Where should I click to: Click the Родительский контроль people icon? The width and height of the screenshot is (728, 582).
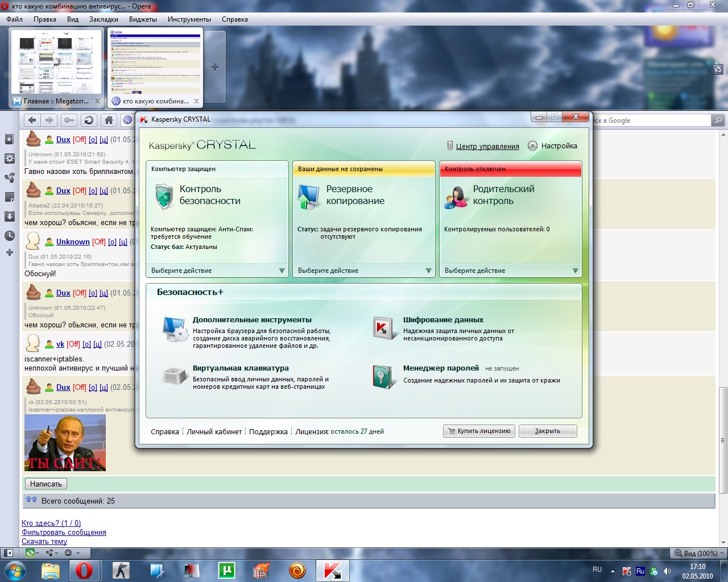456,197
